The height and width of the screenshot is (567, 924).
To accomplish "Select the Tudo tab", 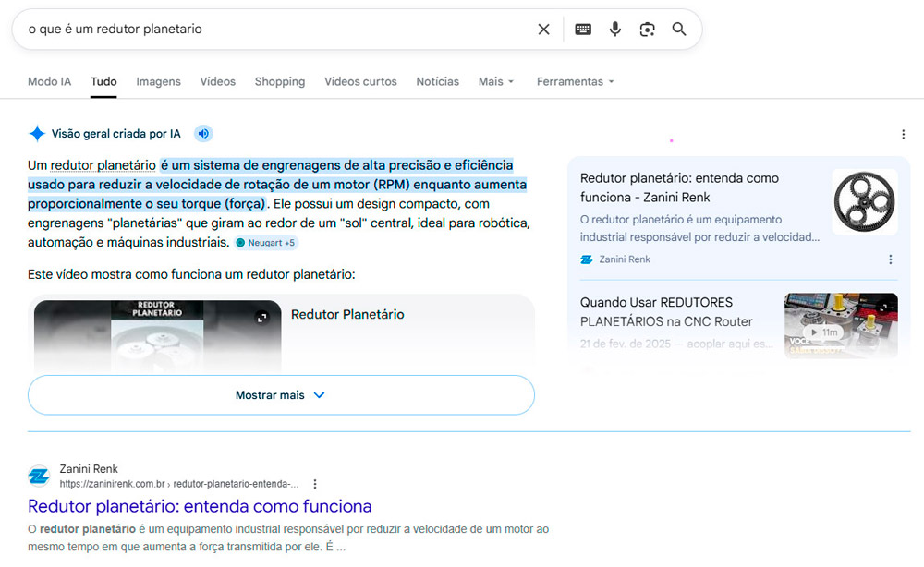I will pos(103,81).
